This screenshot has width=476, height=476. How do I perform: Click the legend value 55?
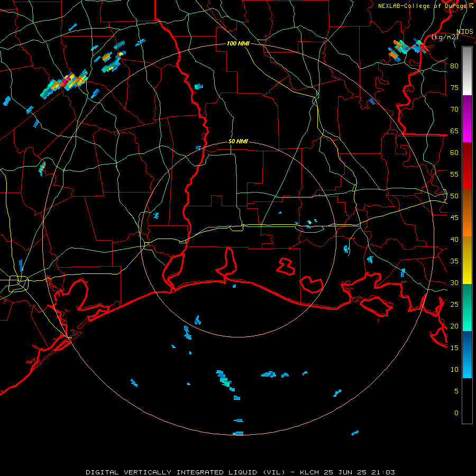(x=454, y=174)
